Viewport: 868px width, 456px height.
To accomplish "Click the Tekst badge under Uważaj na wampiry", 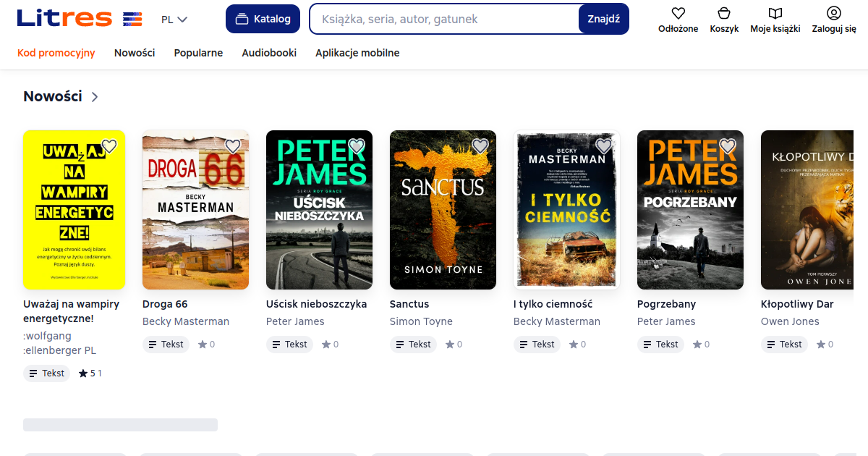I will [47, 373].
